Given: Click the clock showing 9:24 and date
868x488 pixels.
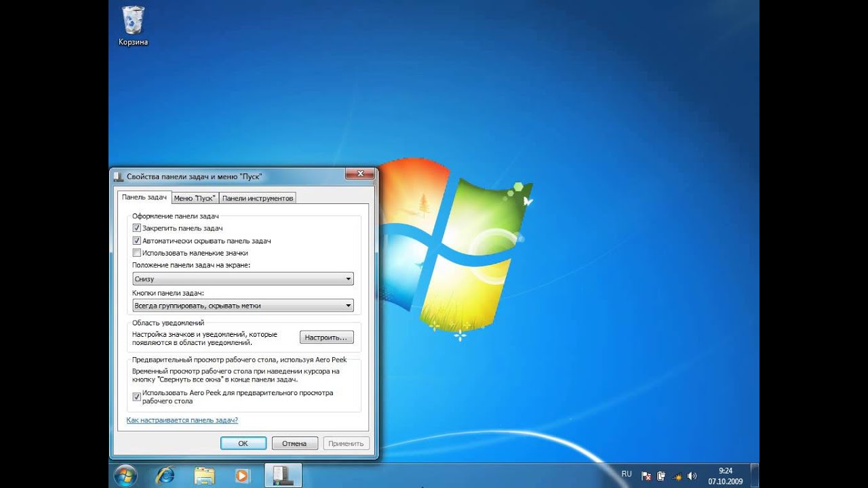Looking at the screenshot, I should tap(726, 476).
